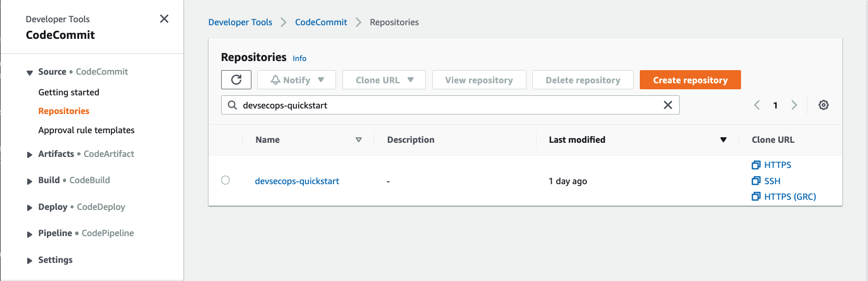
Task: Open table preferences gear icon
Action: [x=824, y=105]
